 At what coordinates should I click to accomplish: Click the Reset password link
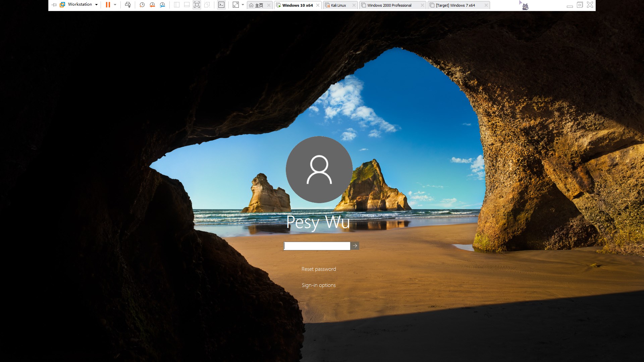[x=318, y=269]
